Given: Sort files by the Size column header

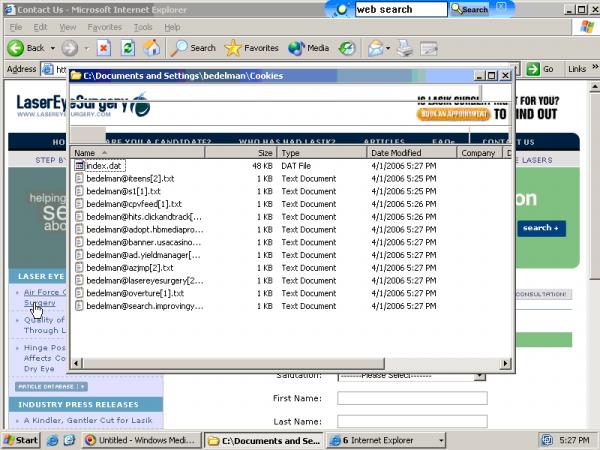Looking at the screenshot, I should (241, 153).
